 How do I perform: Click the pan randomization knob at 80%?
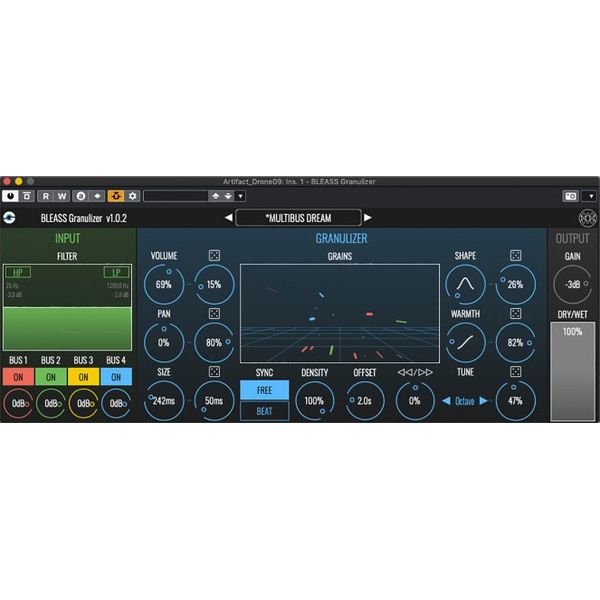(x=214, y=342)
